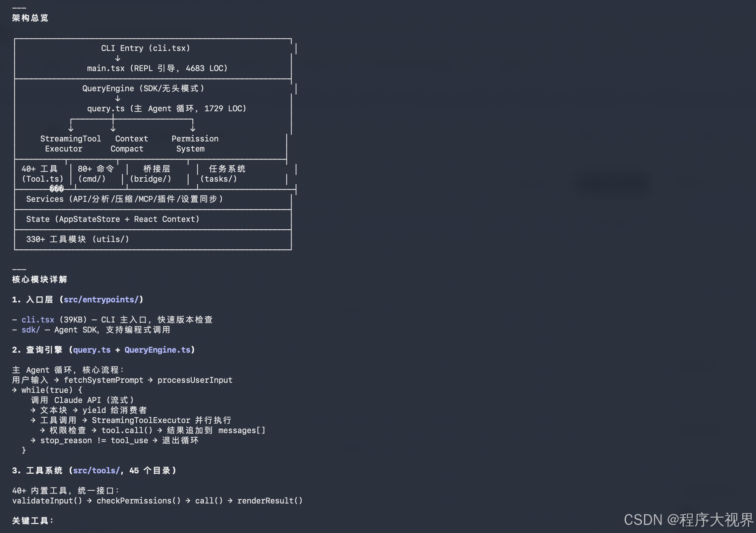This screenshot has width=756, height=533.
Task: Open the src/tools/ path link
Action: 96,471
